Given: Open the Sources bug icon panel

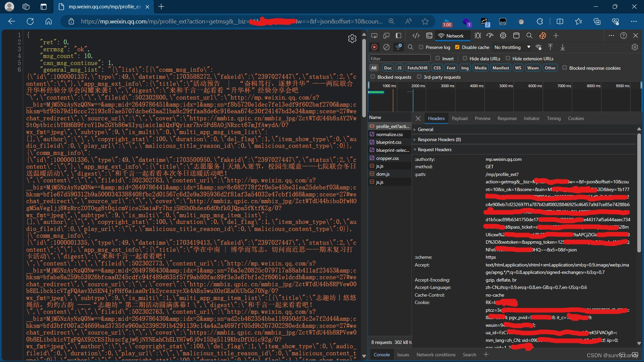Looking at the screenshot, I should pyautogui.click(x=478, y=36).
